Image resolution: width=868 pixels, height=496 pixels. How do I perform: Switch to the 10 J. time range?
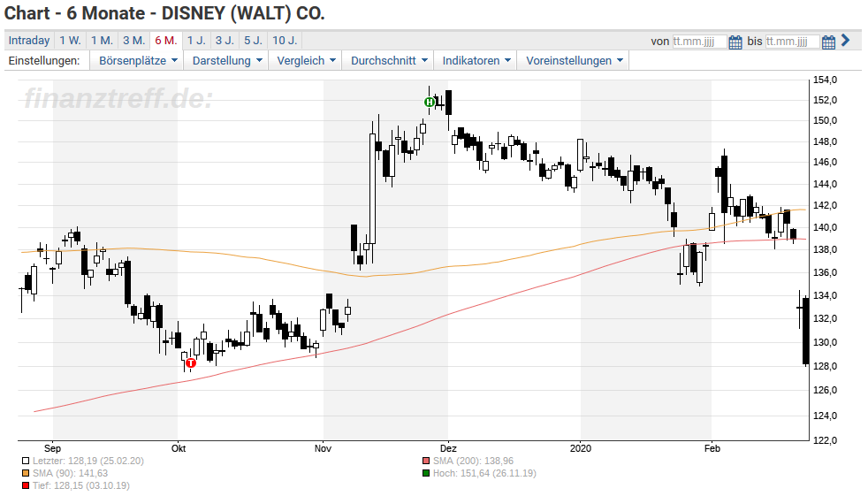(x=286, y=41)
